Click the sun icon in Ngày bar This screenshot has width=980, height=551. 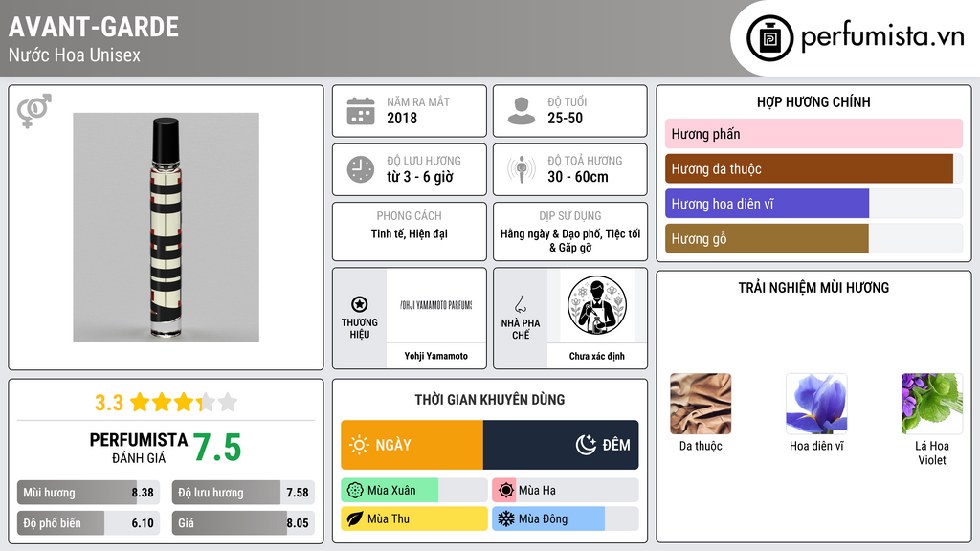[x=359, y=445]
